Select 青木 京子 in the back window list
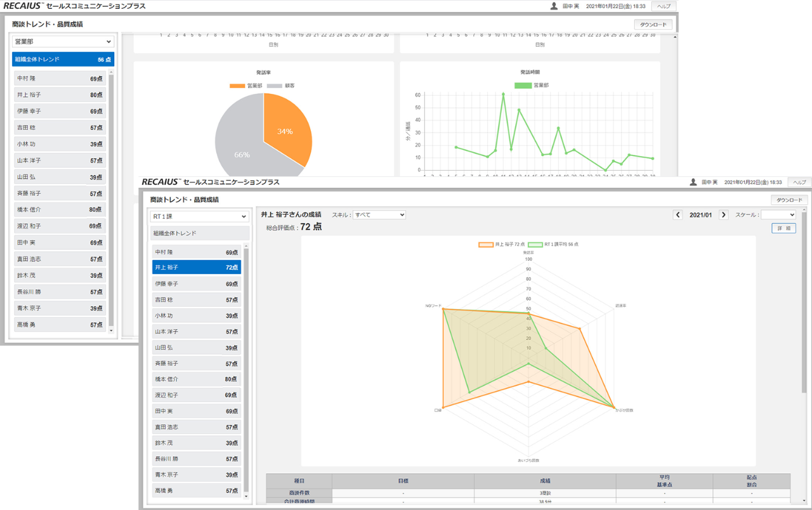 tap(60, 308)
